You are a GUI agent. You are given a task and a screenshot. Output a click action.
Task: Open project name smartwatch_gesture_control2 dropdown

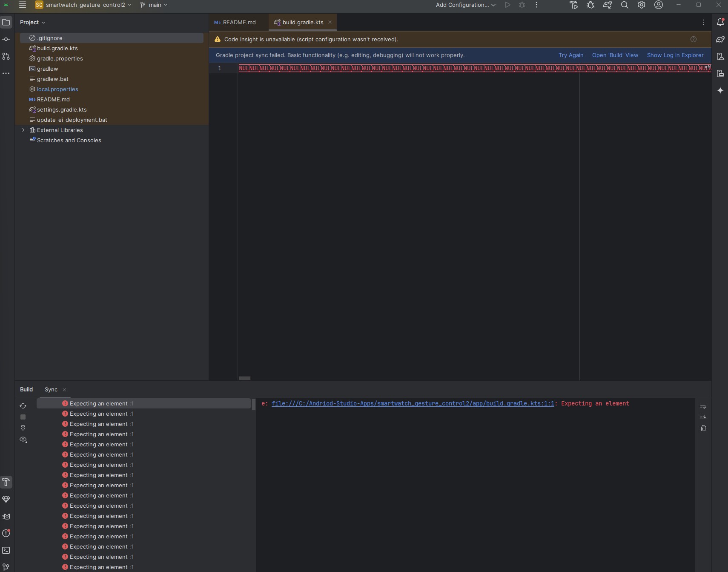pos(83,5)
